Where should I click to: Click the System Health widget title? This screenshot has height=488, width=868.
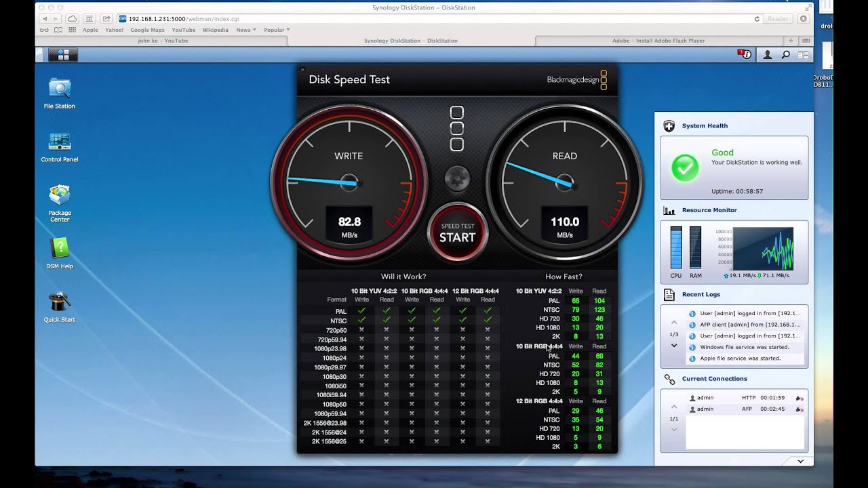click(705, 126)
